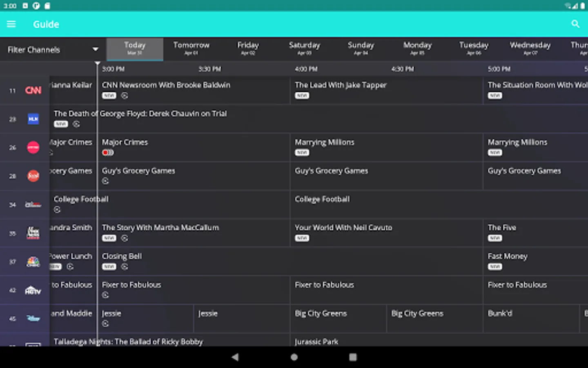The width and height of the screenshot is (588, 368).
Task: Click the current time marker at 3:00 PM
Action: [97, 63]
